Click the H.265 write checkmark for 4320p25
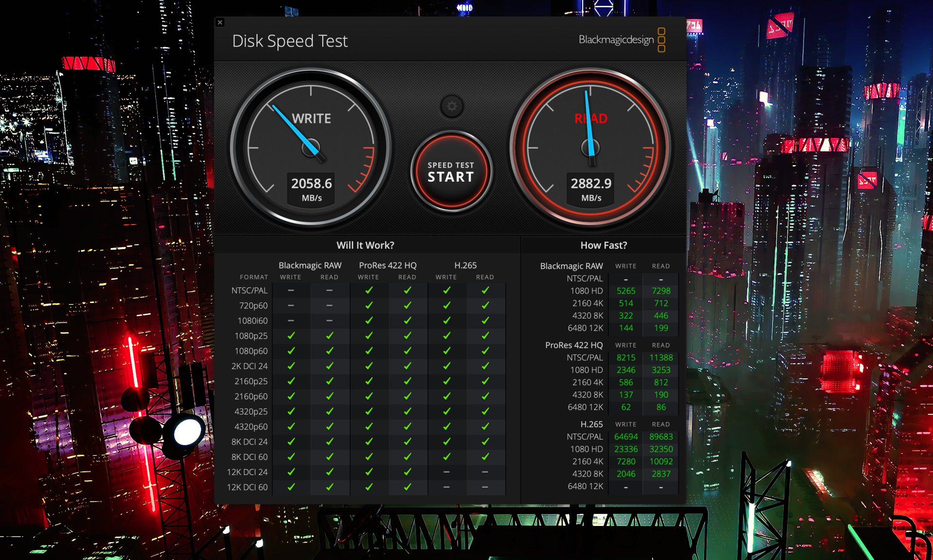Viewport: 933px width, 560px height. pos(447,411)
